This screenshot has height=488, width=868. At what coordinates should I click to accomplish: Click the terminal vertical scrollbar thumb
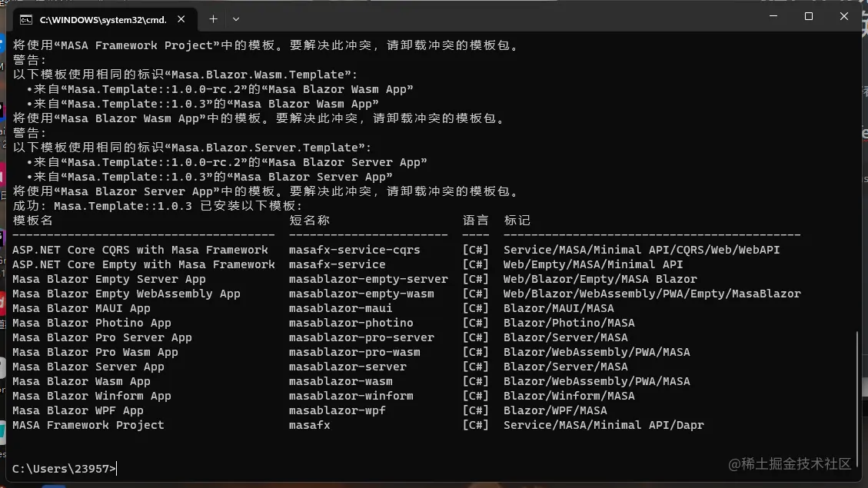[857, 398]
